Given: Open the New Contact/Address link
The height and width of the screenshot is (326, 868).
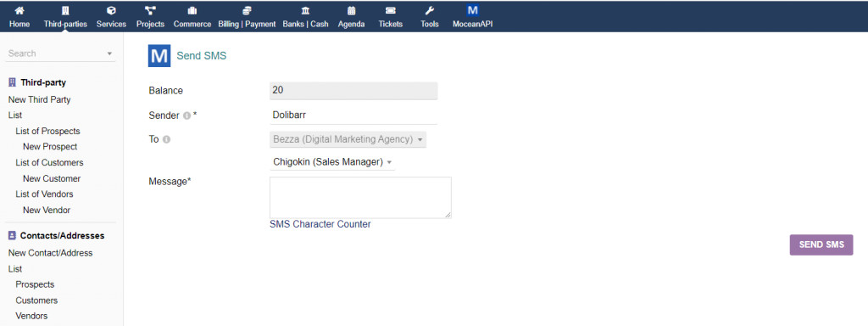Looking at the screenshot, I should coord(50,253).
